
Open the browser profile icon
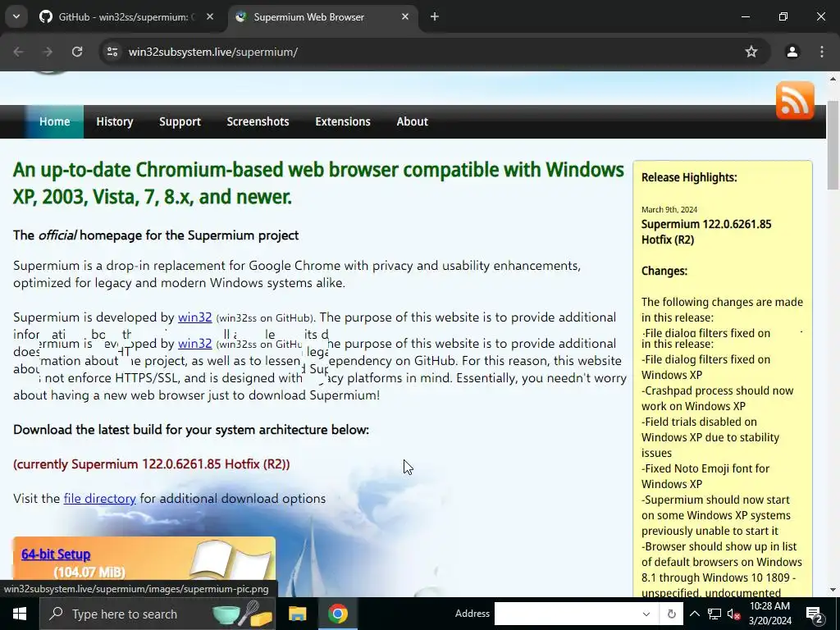pos(792,52)
